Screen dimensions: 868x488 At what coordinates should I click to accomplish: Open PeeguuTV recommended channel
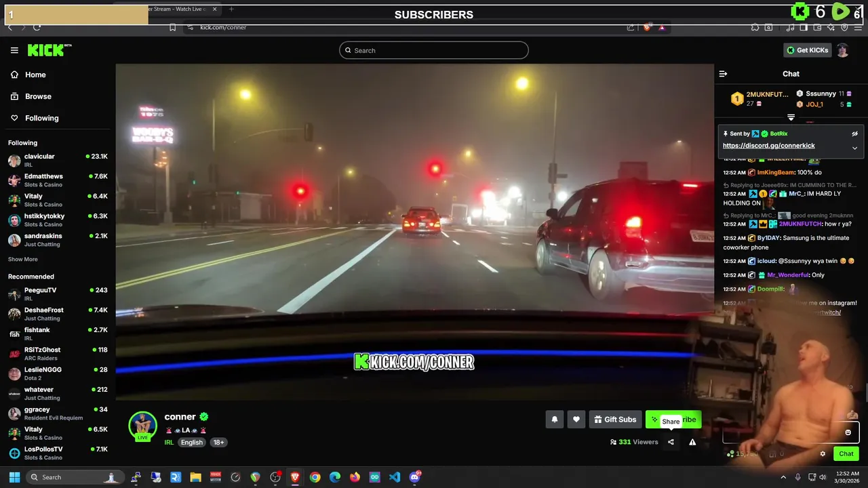pos(58,294)
